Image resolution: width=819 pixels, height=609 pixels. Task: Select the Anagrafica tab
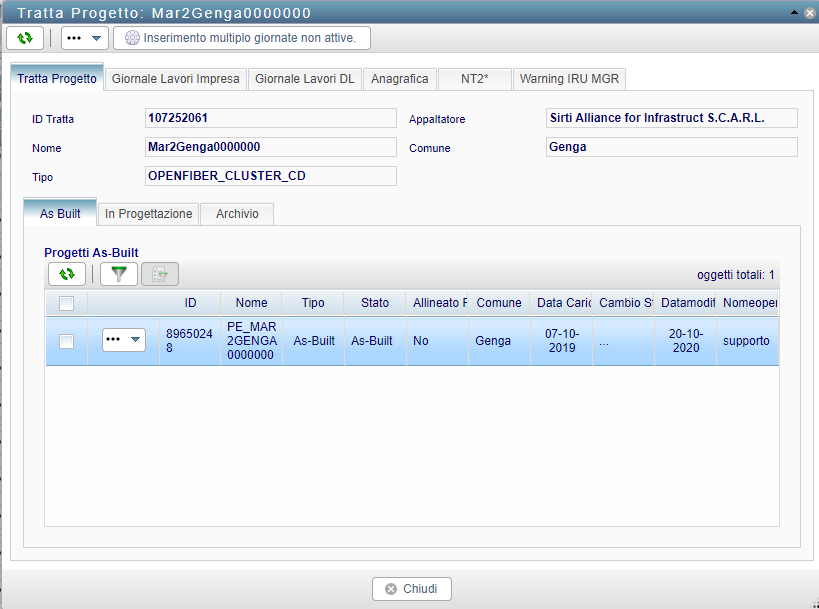pos(399,79)
